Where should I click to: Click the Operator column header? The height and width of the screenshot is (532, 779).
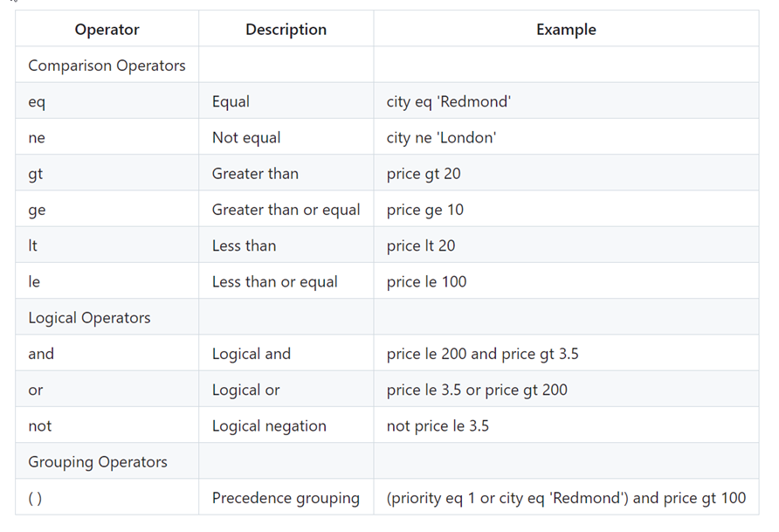pos(107,30)
